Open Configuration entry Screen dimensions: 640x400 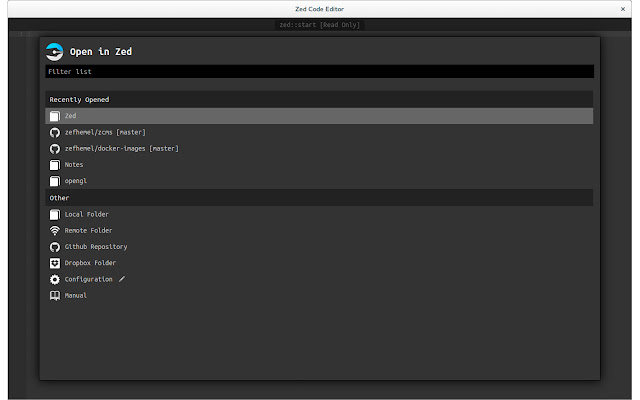[319, 279]
